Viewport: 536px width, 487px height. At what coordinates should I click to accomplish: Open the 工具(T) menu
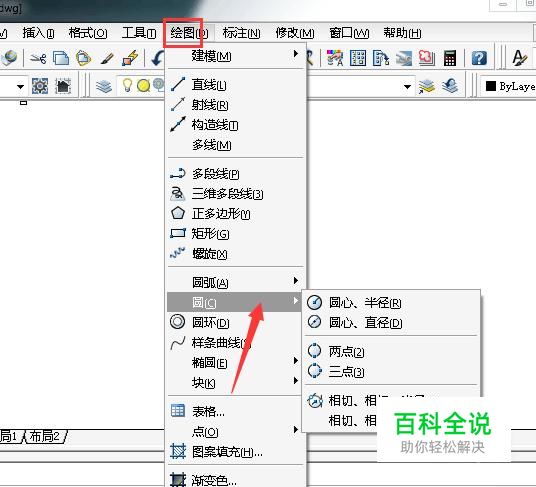tap(139, 33)
